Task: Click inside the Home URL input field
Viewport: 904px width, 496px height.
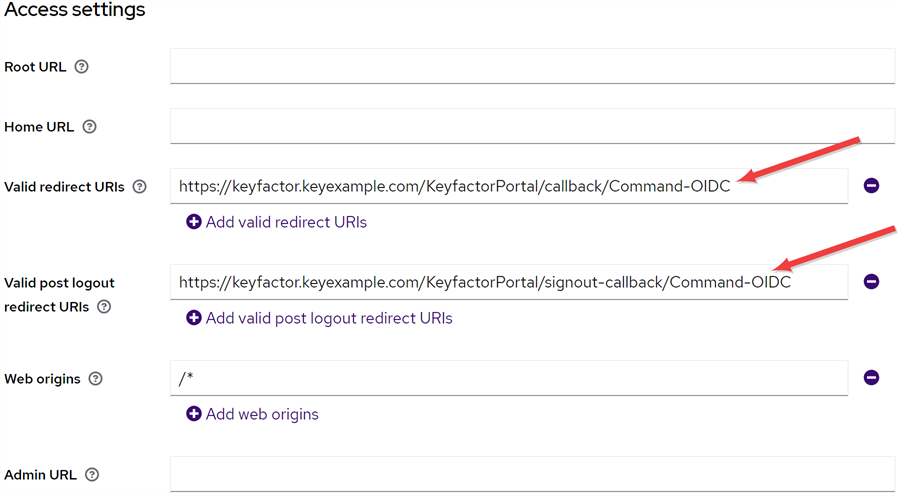Action: click(x=531, y=126)
